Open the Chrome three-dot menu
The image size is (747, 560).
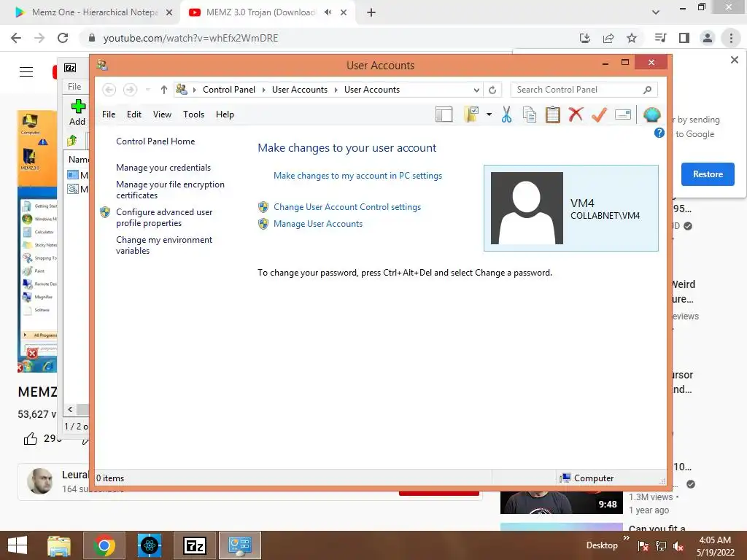coord(731,38)
